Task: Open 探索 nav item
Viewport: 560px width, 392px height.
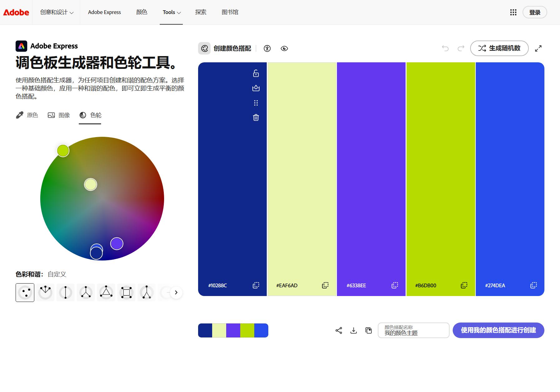Action: [x=201, y=12]
